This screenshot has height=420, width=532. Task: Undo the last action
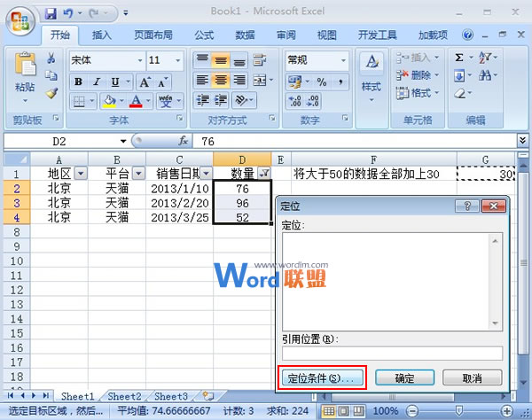click(68, 13)
